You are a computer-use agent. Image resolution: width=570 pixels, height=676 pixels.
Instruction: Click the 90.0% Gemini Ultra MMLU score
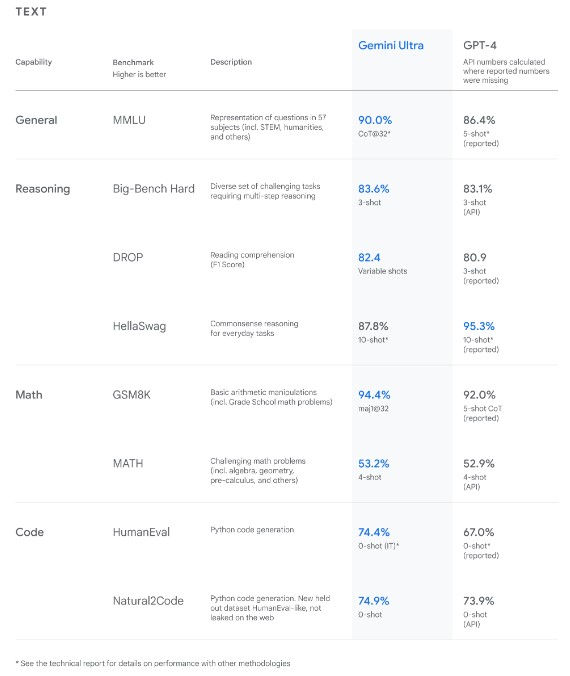pos(375,120)
